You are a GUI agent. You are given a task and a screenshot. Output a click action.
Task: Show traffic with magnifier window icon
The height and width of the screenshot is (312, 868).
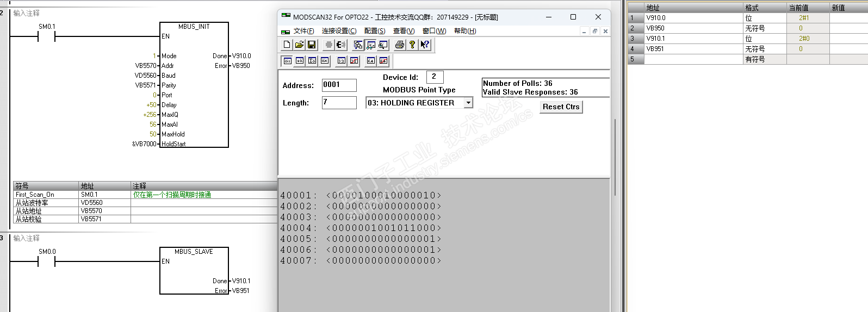(383, 45)
